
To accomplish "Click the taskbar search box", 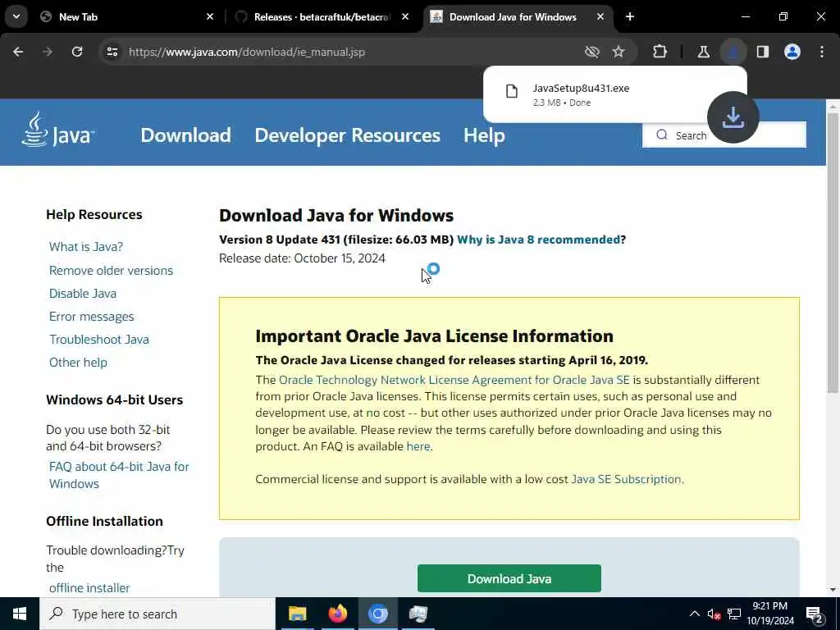I will (157, 614).
